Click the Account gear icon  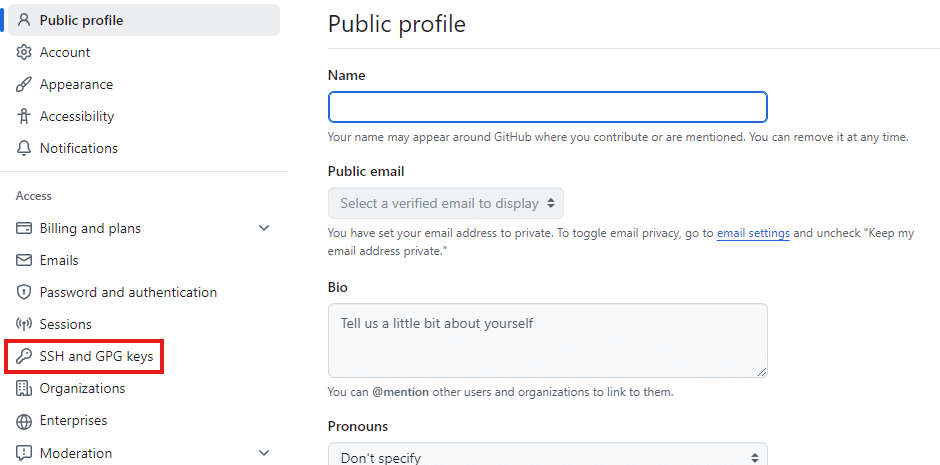coord(24,52)
